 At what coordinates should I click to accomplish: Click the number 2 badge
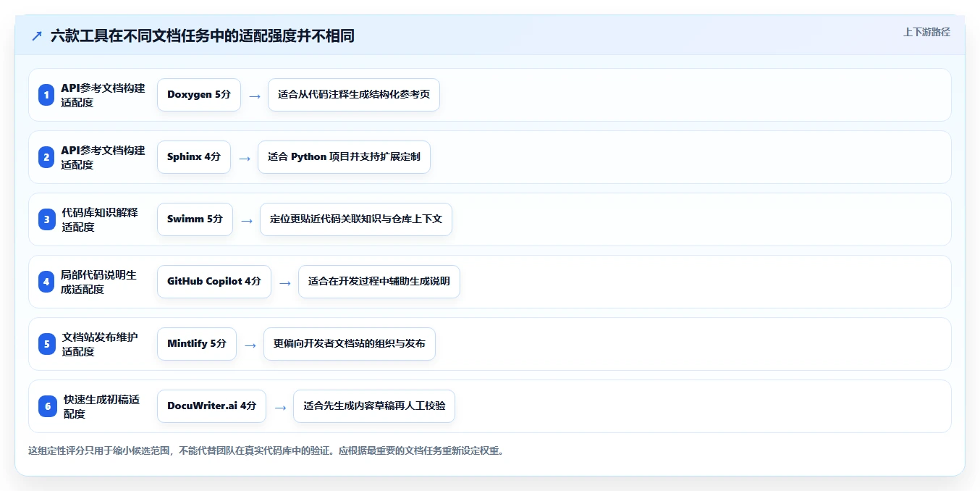46,157
